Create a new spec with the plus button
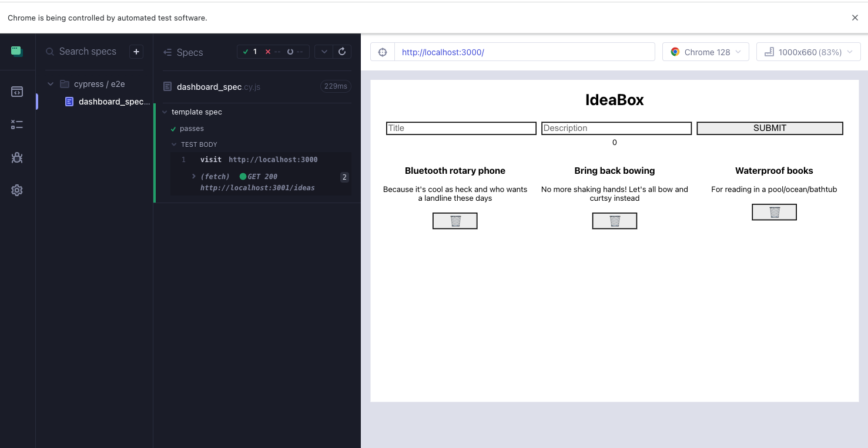This screenshot has width=868, height=448. coord(136,52)
